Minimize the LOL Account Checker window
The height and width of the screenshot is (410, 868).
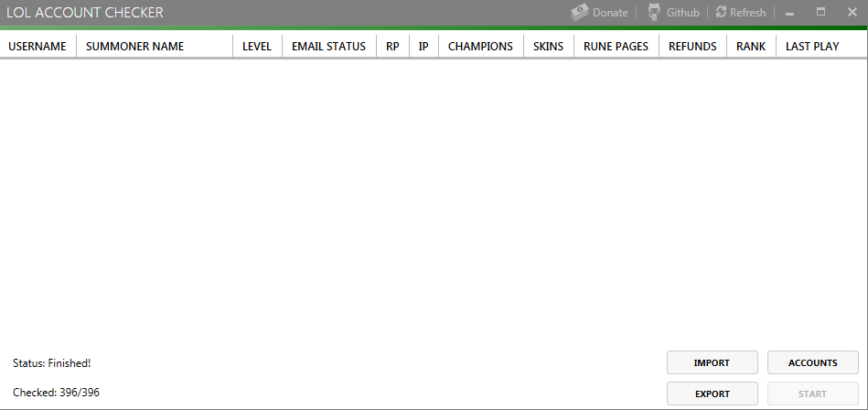coord(790,13)
